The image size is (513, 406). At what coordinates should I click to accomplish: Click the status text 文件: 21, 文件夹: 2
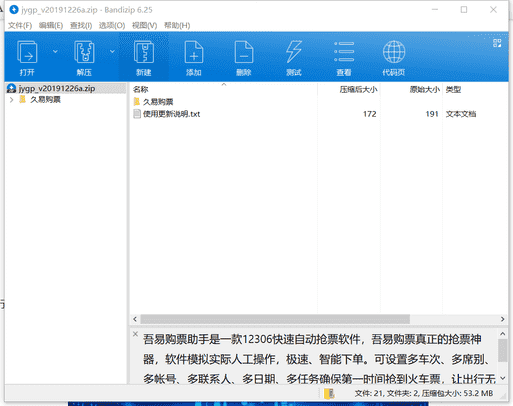click(386, 393)
